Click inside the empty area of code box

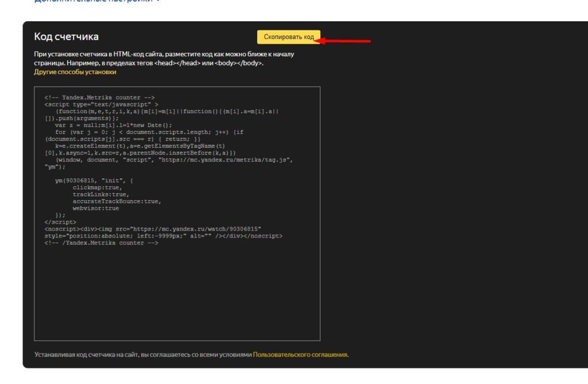coord(177,293)
